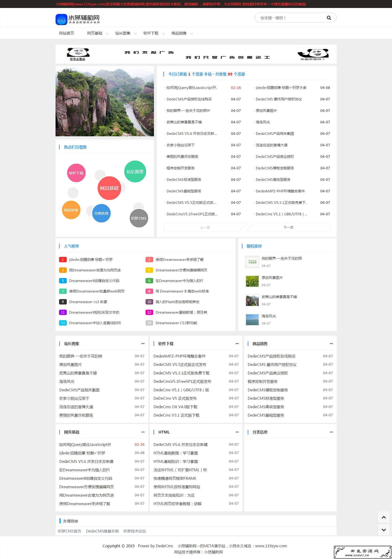Viewport: 392px width, 559px height.
Task: Click the pink 软件下载 bubble
Action: click(x=76, y=173)
